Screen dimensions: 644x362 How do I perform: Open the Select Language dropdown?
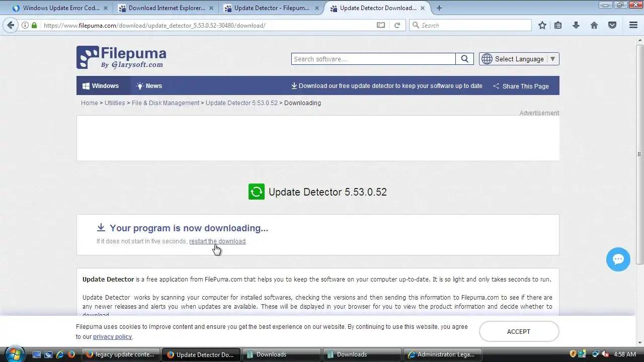(519, 59)
